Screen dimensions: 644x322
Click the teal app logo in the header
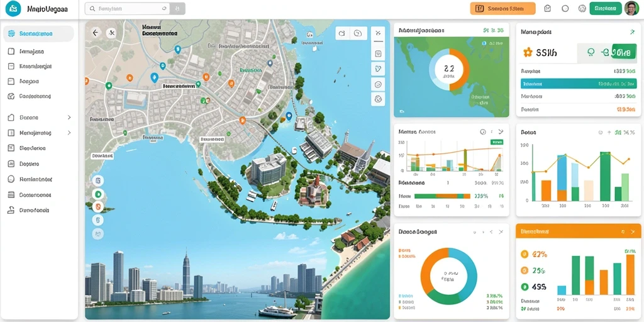pos(13,8)
